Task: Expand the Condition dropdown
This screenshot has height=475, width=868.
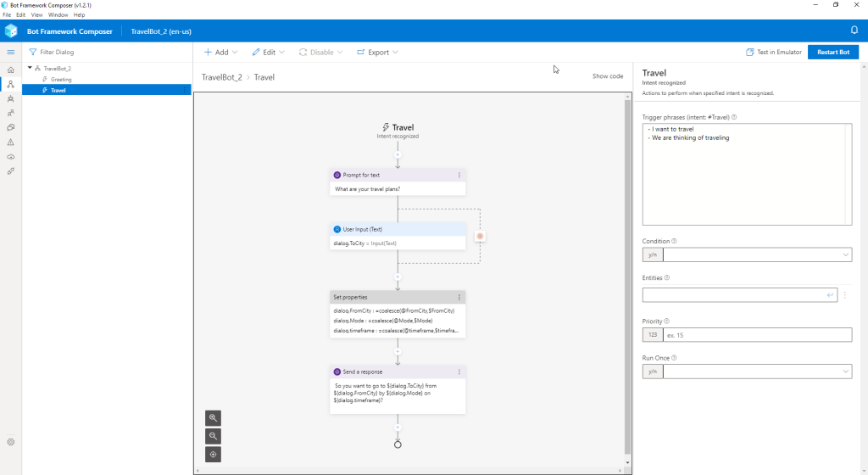Action: click(845, 254)
